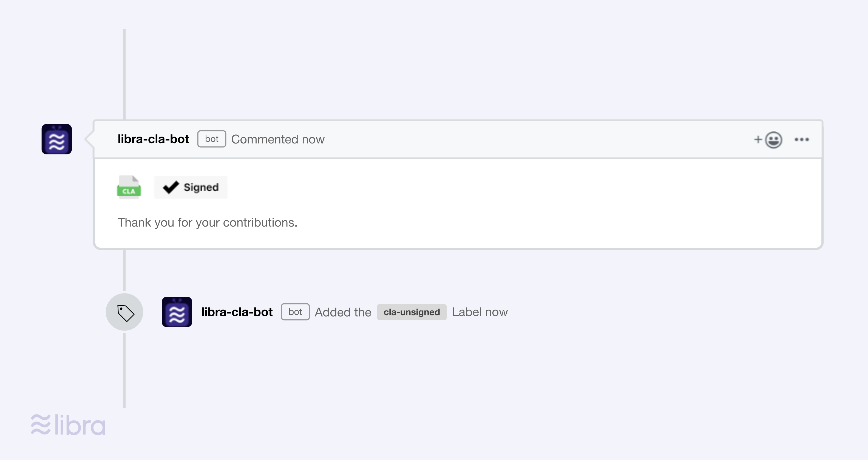Click the 'Added the' event text
Viewport: 868px width, 460px height.
coord(343,312)
